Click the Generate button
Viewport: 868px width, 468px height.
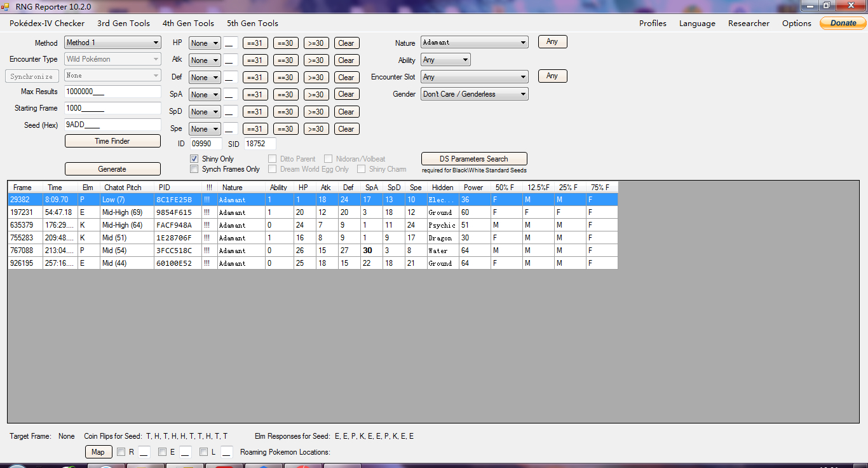pos(112,169)
